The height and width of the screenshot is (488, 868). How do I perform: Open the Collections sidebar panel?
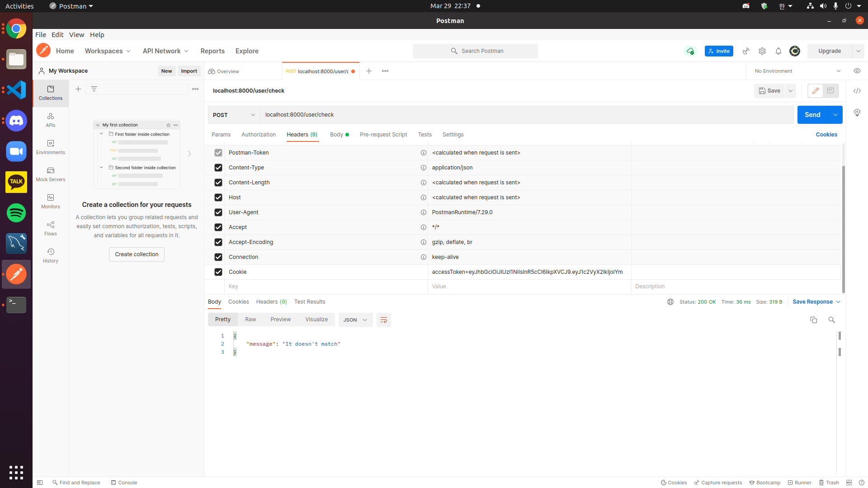coord(51,93)
